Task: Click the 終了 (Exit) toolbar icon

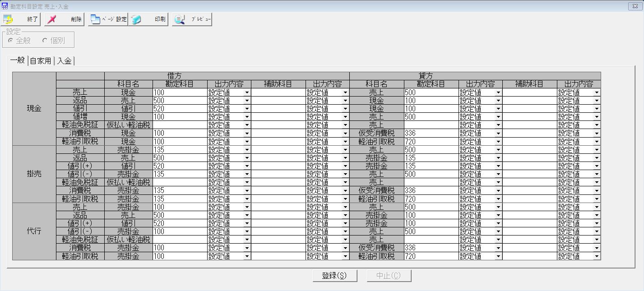Action: 9,19
